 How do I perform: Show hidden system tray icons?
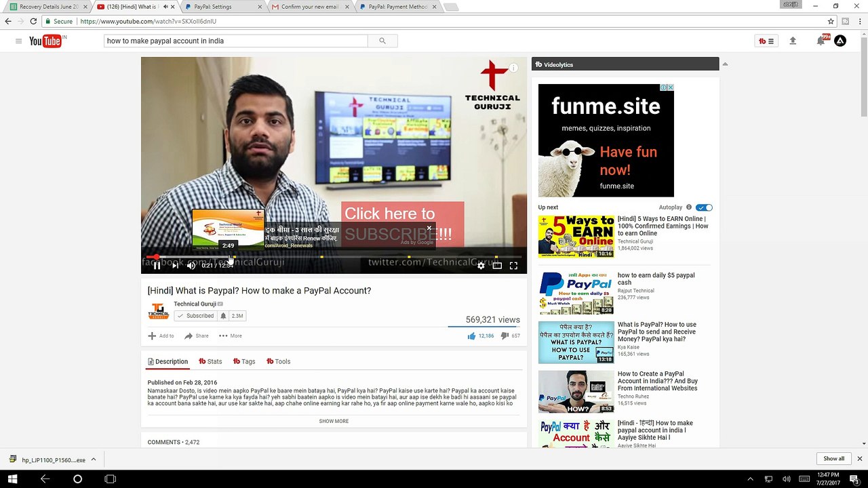pos(750,479)
